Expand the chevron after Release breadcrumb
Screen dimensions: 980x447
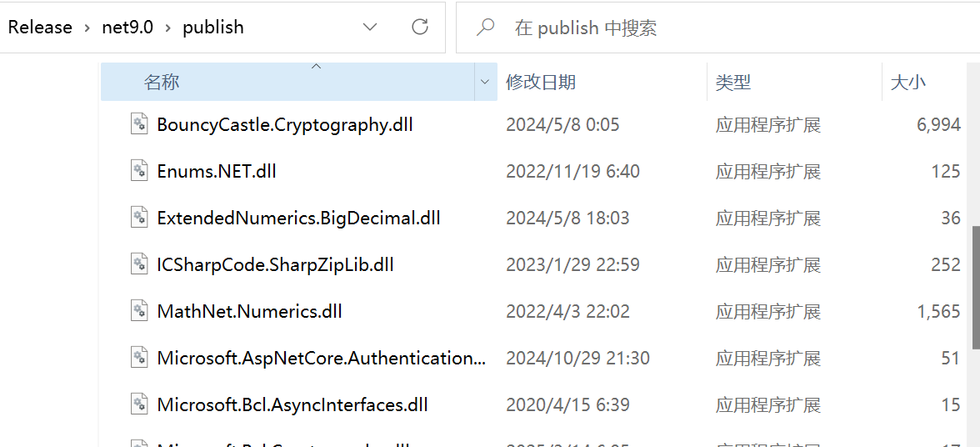(x=87, y=28)
